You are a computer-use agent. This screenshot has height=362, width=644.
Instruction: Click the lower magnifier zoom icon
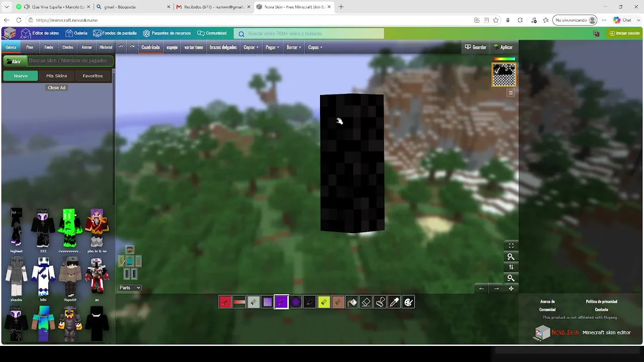tap(511, 278)
